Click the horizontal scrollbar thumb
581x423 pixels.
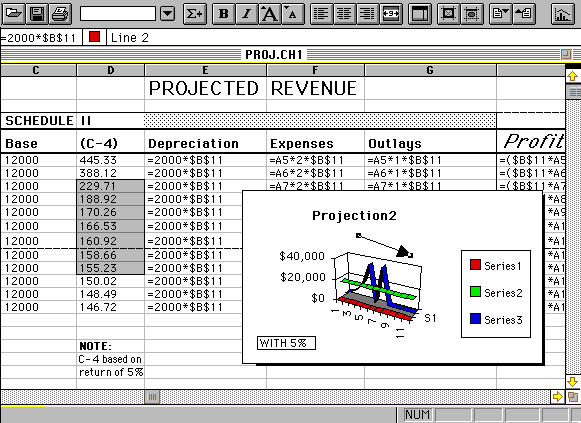(x=152, y=397)
